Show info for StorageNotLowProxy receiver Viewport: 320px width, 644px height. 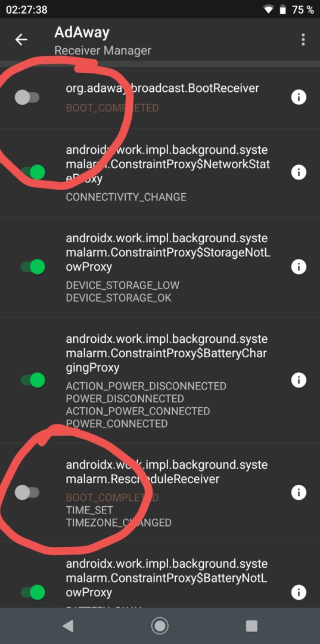point(299,267)
